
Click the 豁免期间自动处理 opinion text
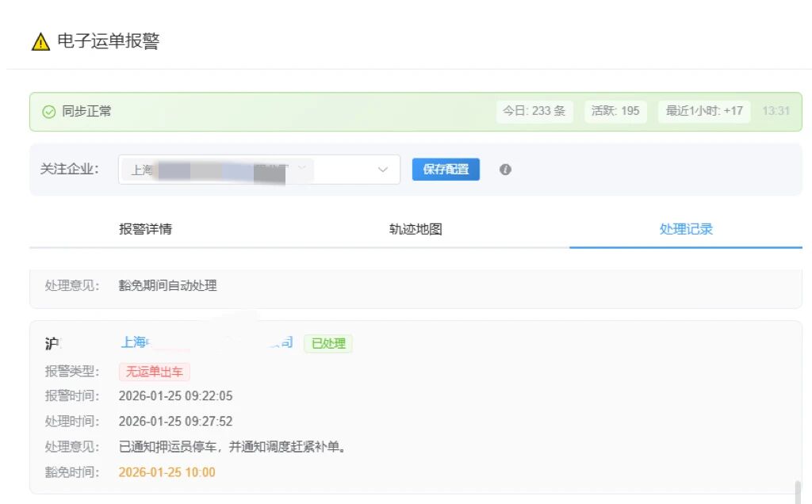(168, 285)
